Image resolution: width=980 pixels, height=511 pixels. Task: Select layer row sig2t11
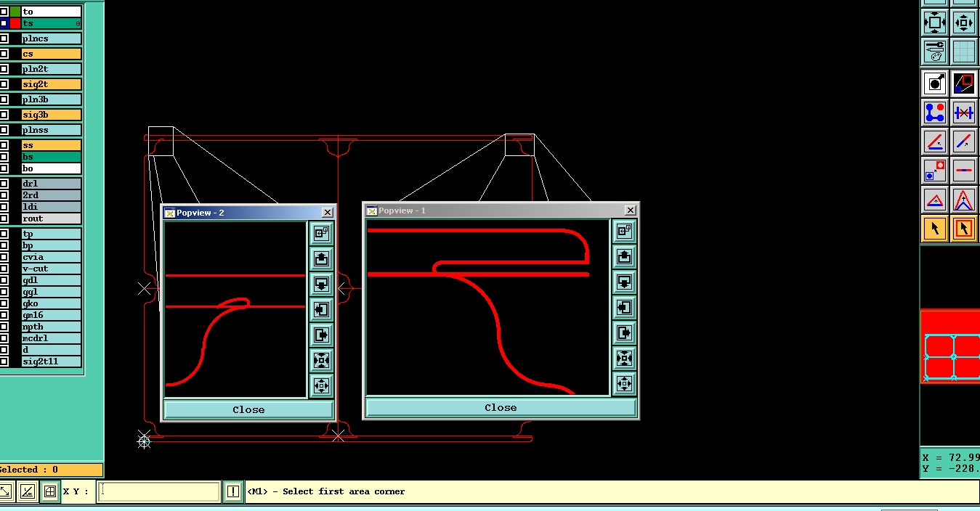coord(51,361)
